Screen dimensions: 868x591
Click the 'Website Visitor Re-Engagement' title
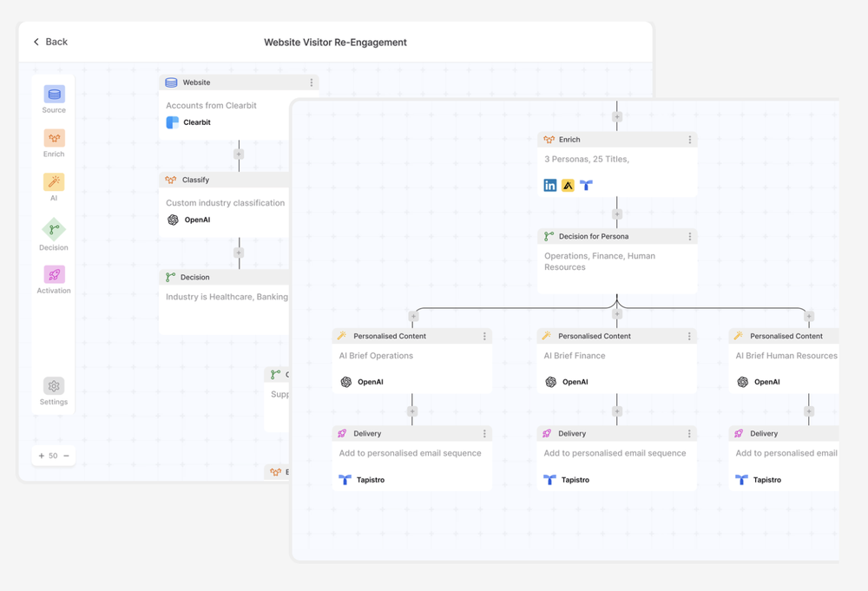335,43
